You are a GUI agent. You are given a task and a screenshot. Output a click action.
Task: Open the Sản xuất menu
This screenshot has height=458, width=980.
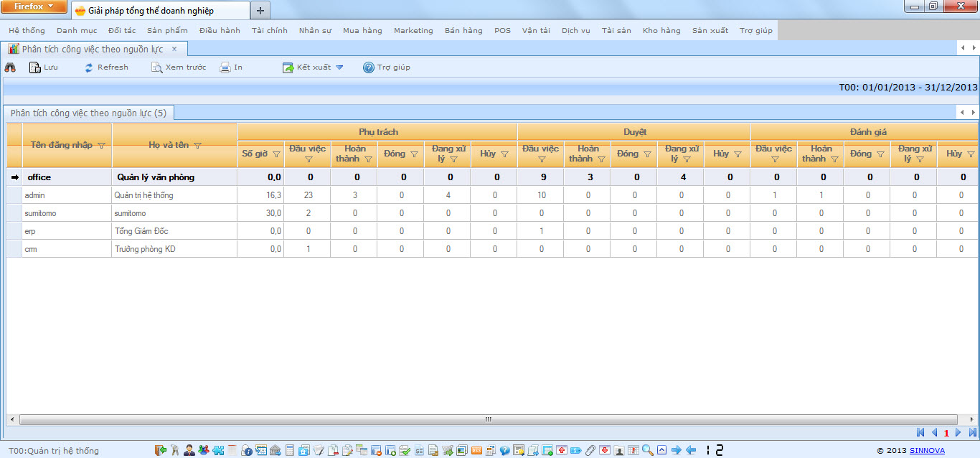(x=710, y=31)
